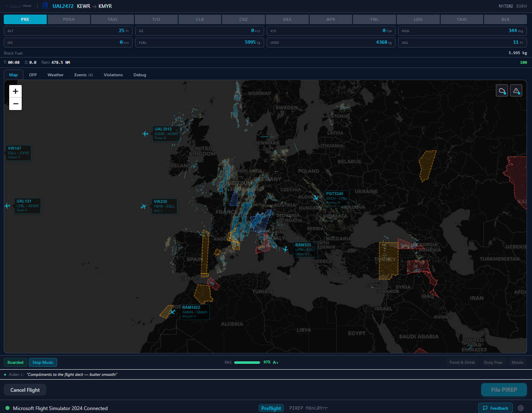
Task: Click the ALT readout field
Action: pyautogui.click(x=68, y=31)
